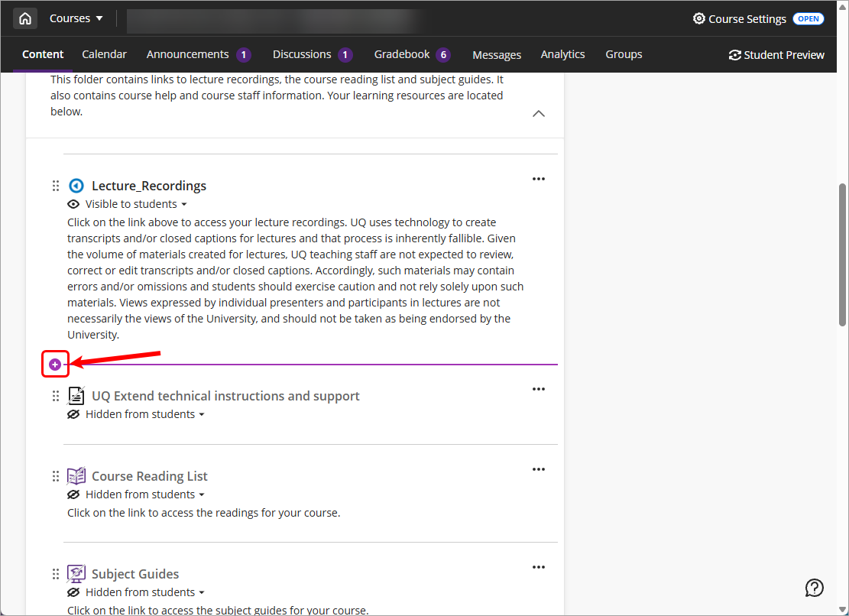Toggle the eye icon for Lecture_Recordings
Viewport: 849px width, 616px height.
coord(73,204)
